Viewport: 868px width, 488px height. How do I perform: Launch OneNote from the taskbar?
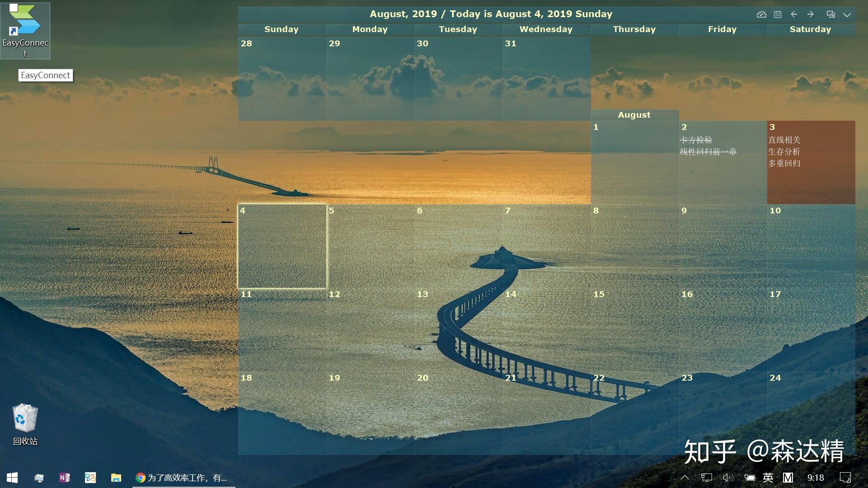coord(64,478)
